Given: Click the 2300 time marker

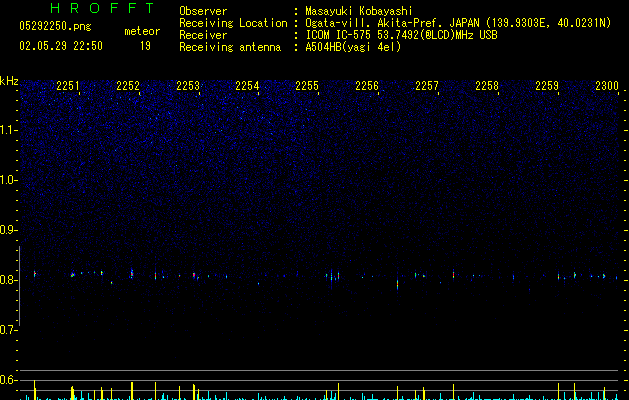Looking at the screenshot, I should (x=607, y=86).
